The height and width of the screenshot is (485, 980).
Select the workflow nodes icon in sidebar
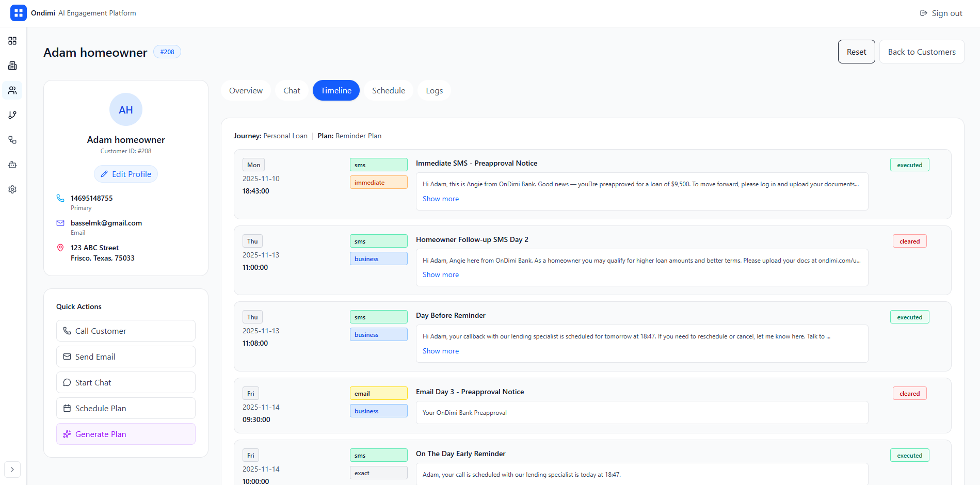click(12, 140)
